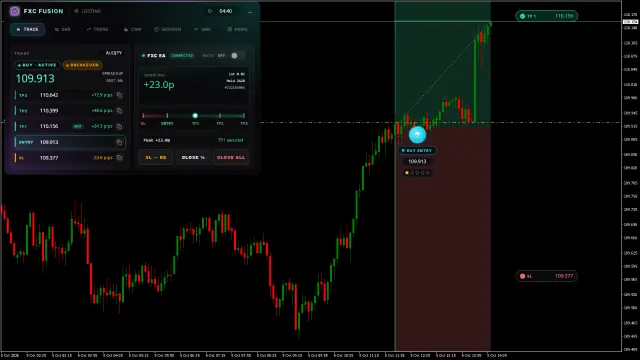Click the SL 109.377 chart label

(547, 276)
